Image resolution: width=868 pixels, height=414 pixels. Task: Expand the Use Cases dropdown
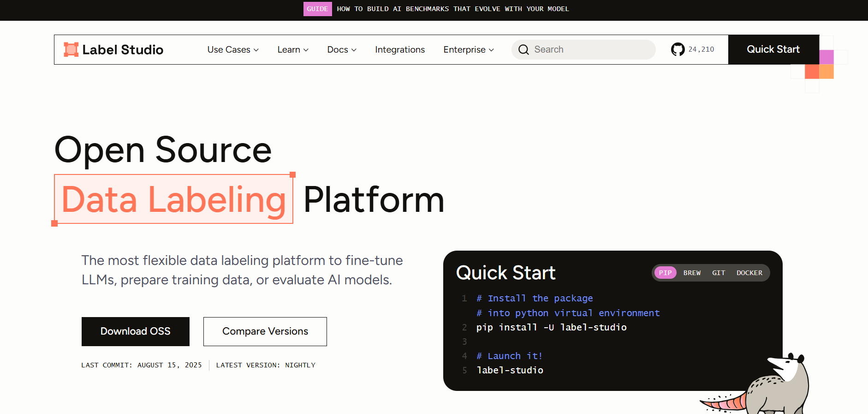click(233, 49)
